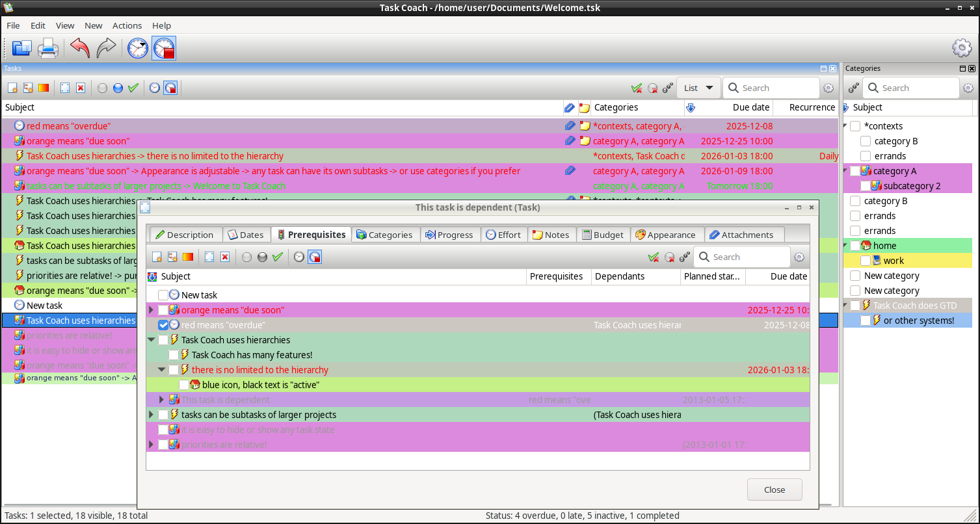Screen dimensions: 980x524
Task: Tick the '*contexts' category checkbox
Action: pyautogui.click(x=855, y=126)
